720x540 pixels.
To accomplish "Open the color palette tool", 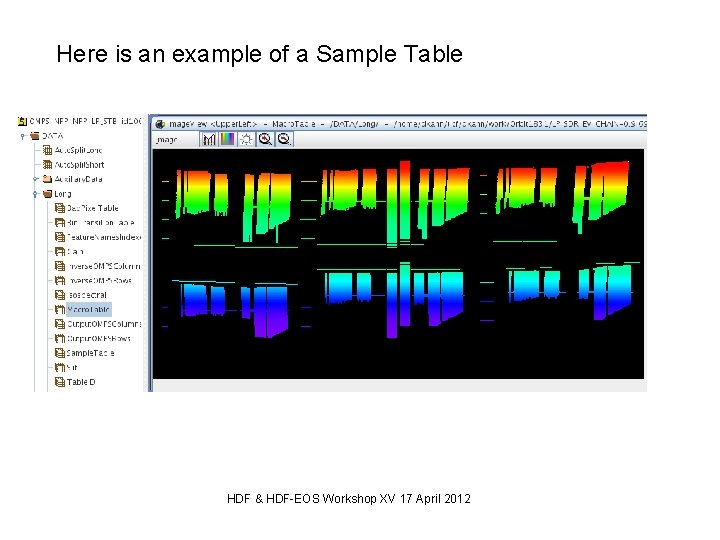I will pyautogui.click(x=228, y=139).
